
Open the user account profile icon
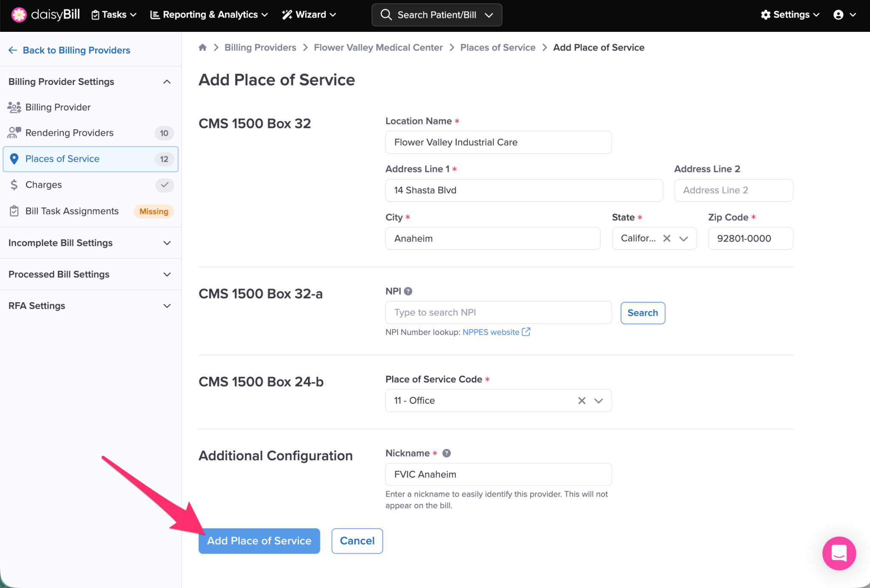click(x=839, y=15)
